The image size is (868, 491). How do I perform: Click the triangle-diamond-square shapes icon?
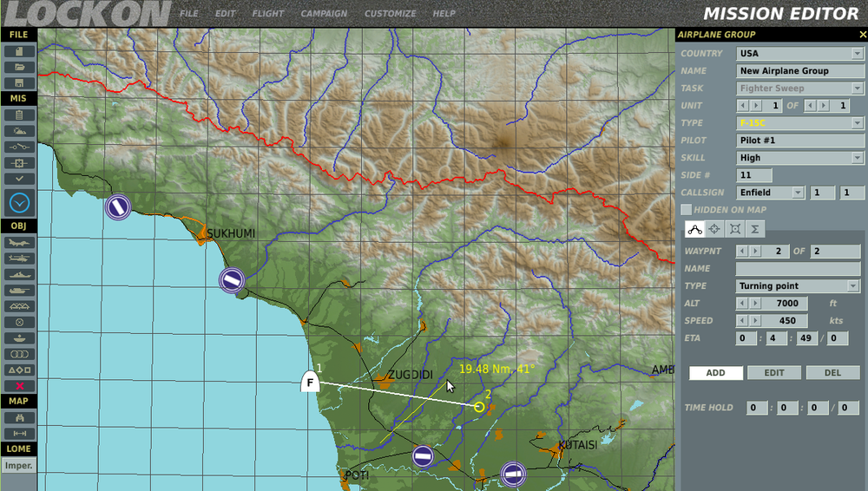point(19,370)
